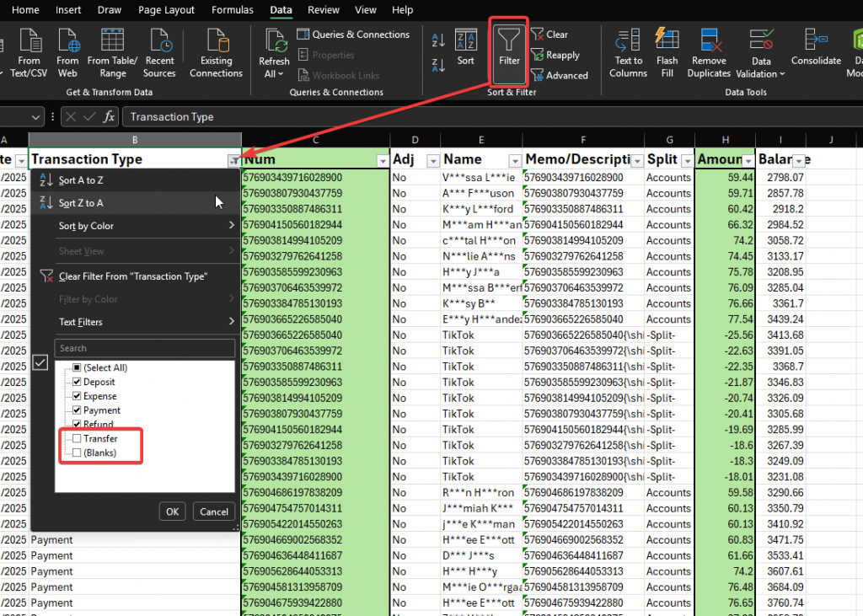Image resolution: width=863 pixels, height=616 pixels.
Task: Open the Amount column filter dropdown
Action: [748, 160]
